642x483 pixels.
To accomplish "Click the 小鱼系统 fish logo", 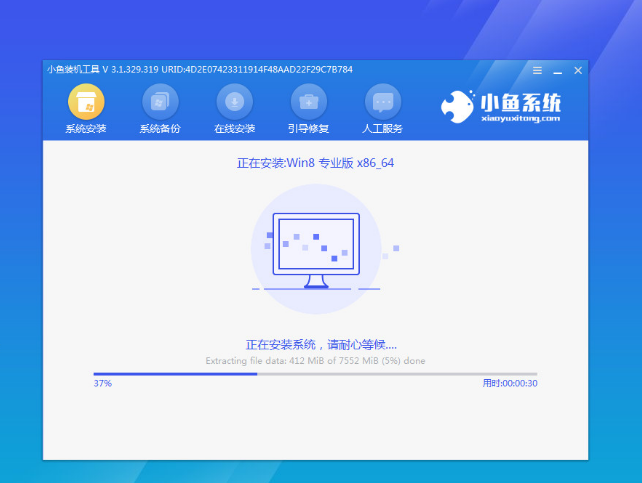I will [x=457, y=106].
